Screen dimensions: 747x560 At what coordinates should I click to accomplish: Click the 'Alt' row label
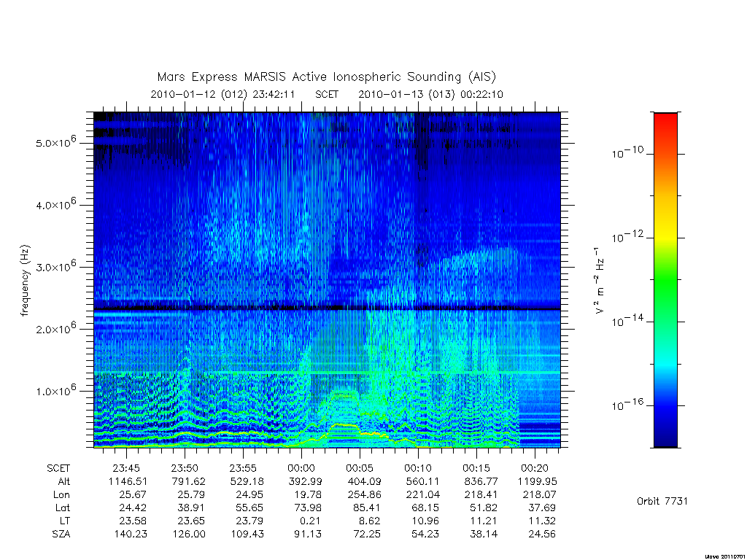click(x=63, y=481)
